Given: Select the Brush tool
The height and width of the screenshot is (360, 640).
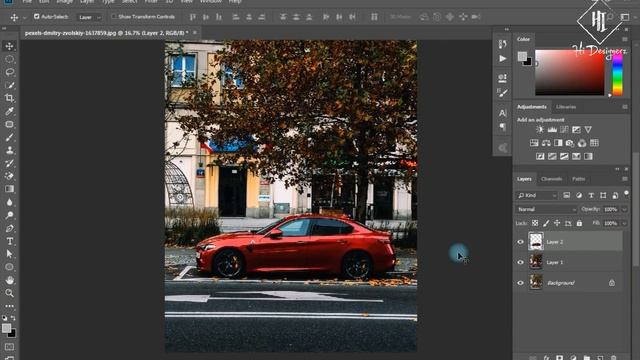Looking at the screenshot, I should [9, 137].
